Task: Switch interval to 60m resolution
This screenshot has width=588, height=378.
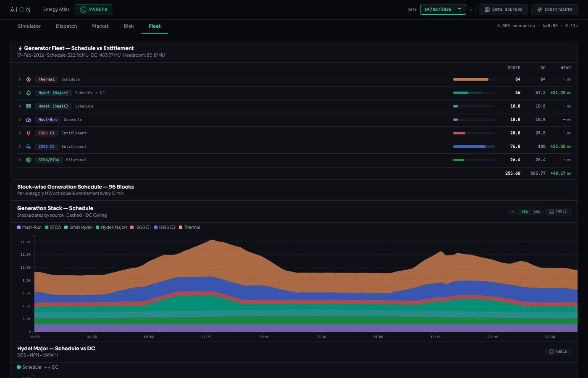Action: tap(537, 211)
